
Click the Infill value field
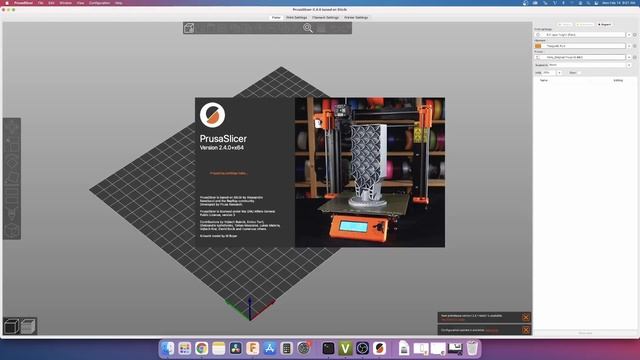(x=549, y=73)
